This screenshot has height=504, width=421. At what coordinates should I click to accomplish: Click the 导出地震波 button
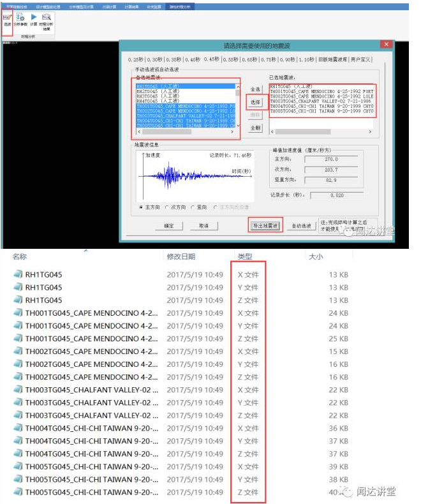click(x=265, y=226)
